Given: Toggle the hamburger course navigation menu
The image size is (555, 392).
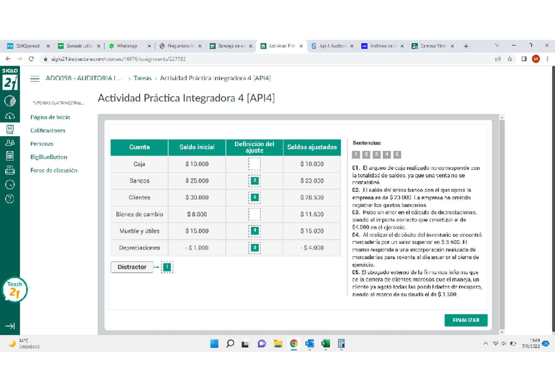Looking at the screenshot, I should tap(35, 79).
